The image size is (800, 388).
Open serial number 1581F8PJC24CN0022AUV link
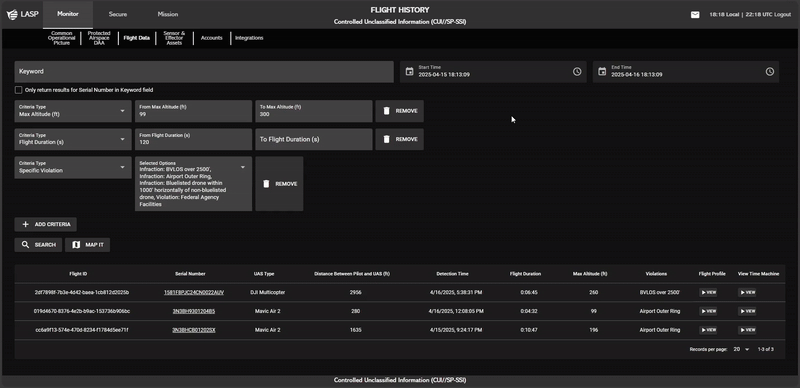point(194,293)
